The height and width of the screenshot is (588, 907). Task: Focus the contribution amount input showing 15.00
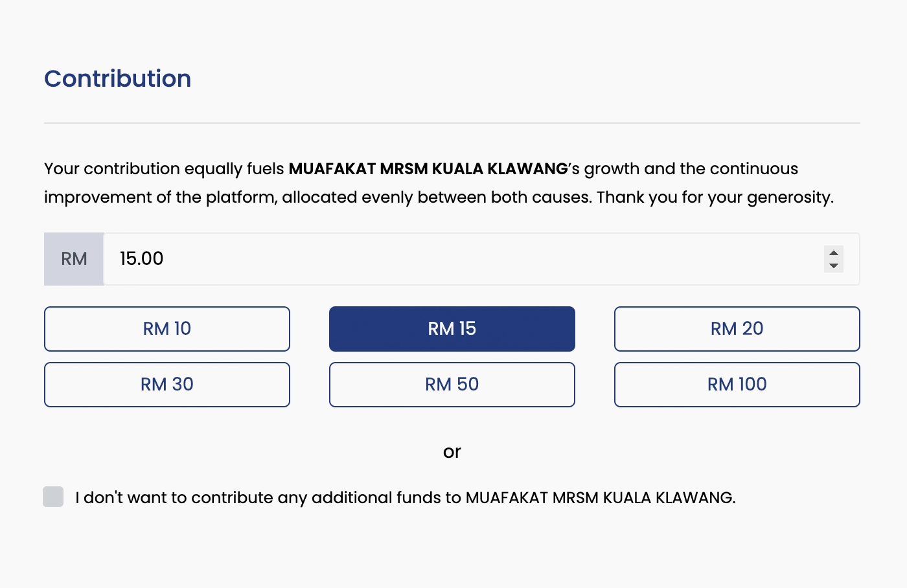click(x=454, y=259)
